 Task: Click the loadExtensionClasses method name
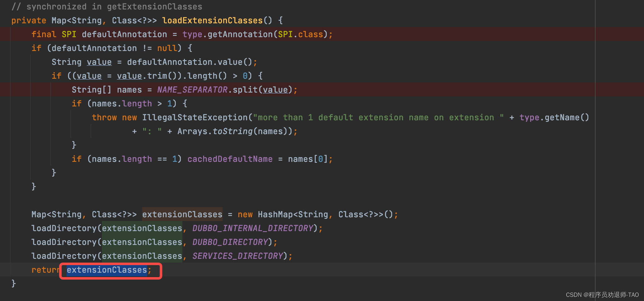pos(212,20)
